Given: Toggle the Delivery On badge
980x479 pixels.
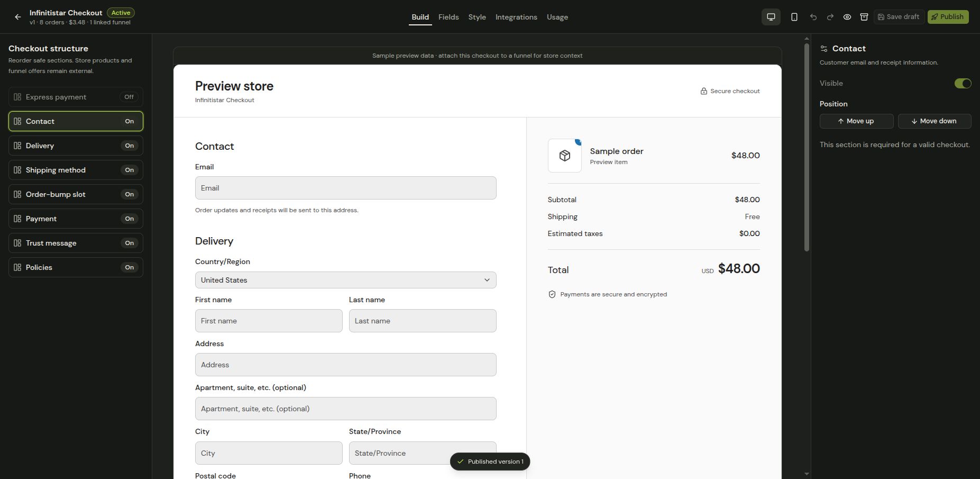Looking at the screenshot, I should [x=130, y=146].
